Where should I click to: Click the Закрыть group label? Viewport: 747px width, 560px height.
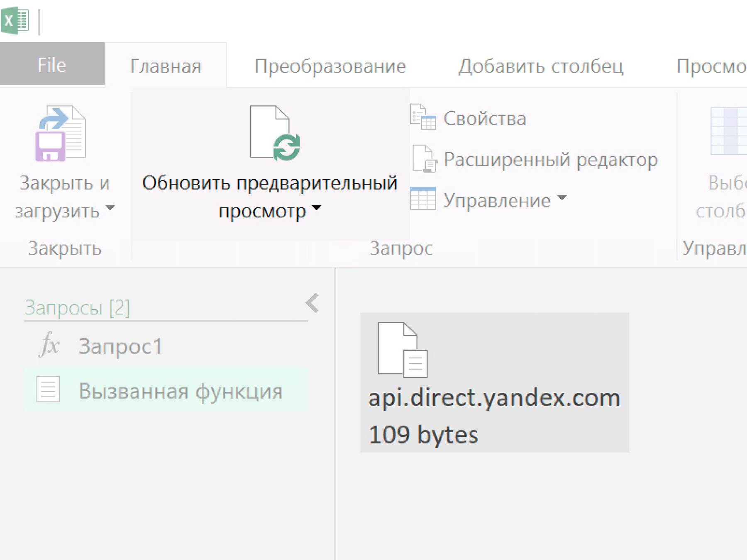pos(65,248)
